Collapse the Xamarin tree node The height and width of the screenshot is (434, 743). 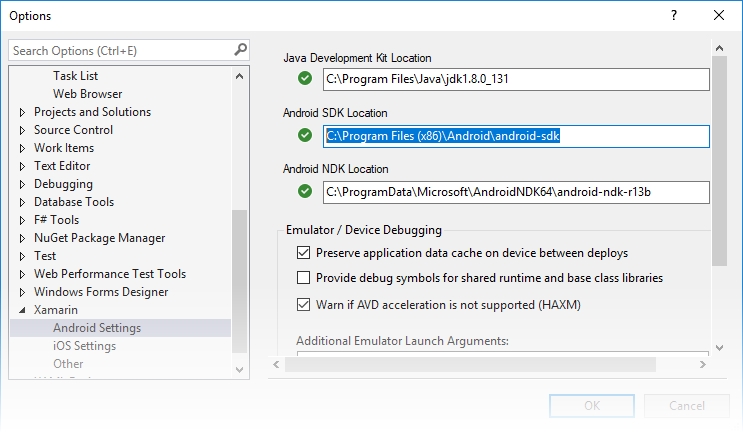(x=22, y=311)
